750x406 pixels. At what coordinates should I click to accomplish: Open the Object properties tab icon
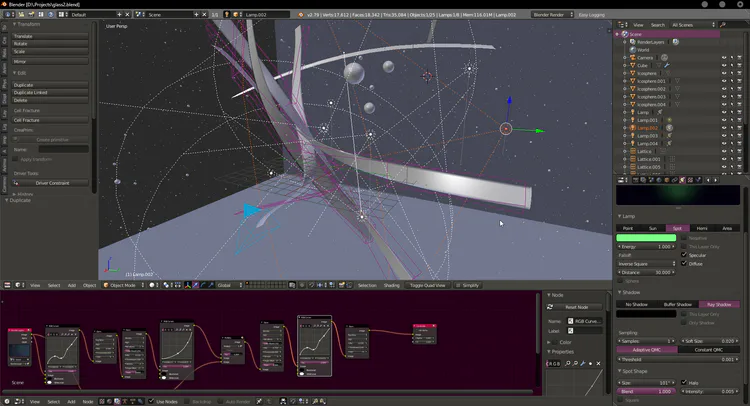point(667,180)
